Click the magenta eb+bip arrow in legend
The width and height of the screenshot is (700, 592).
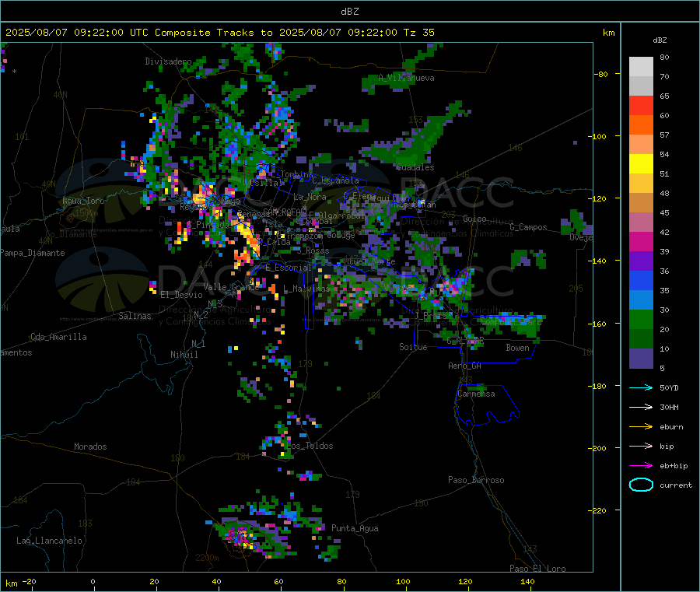click(x=641, y=466)
